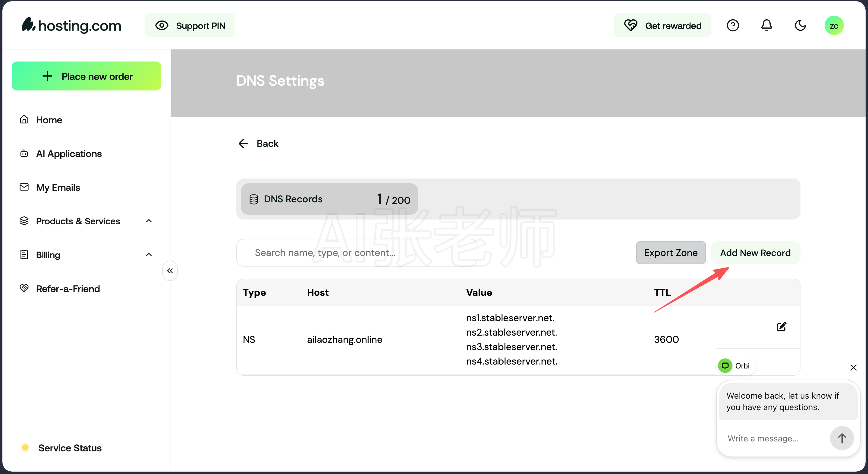This screenshot has width=868, height=474.
Task: Click the 1 / 200 records count
Action: point(394,199)
